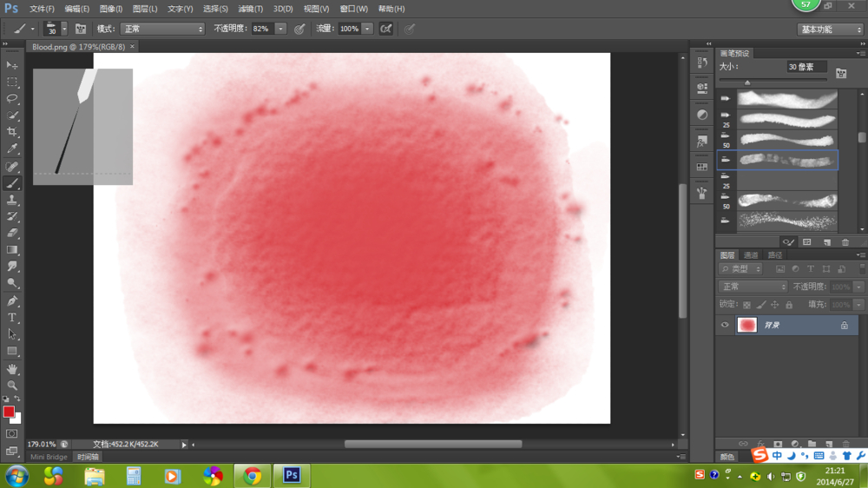Select the Brush tool in toolbox

(12, 183)
